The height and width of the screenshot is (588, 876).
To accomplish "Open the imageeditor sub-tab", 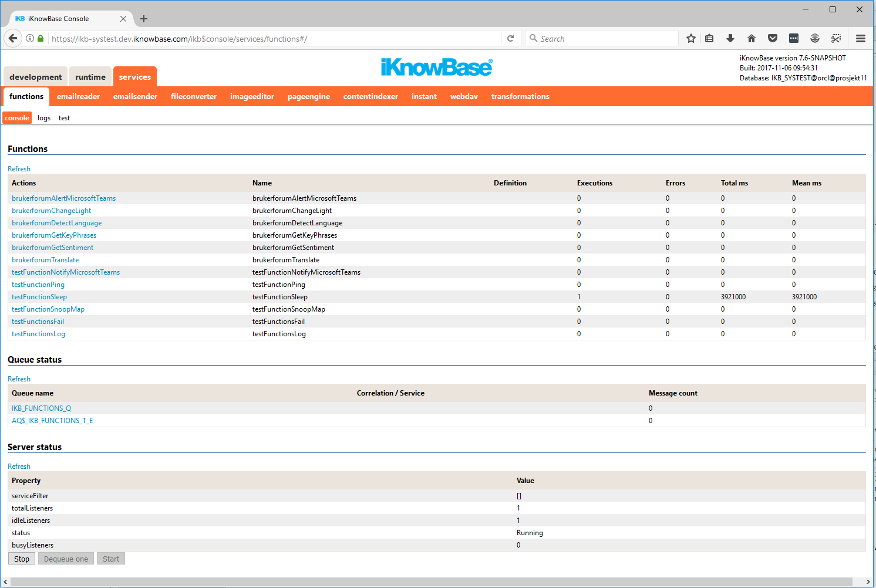I will [252, 97].
